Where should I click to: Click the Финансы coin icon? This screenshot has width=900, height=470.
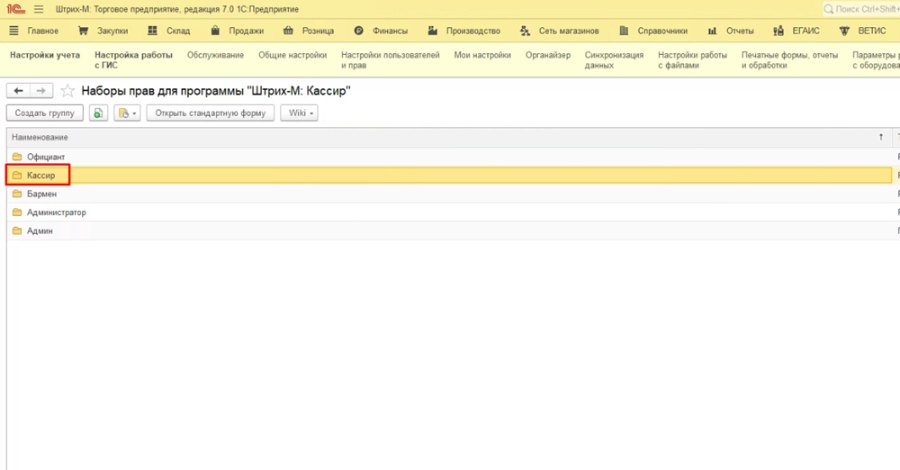pyautogui.click(x=359, y=30)
